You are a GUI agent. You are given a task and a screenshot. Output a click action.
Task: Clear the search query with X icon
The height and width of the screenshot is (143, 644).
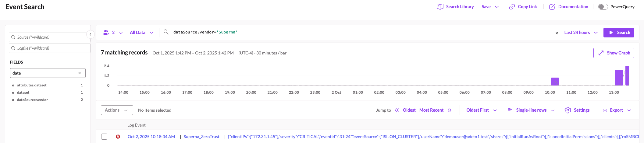click(x=557, y=33)
